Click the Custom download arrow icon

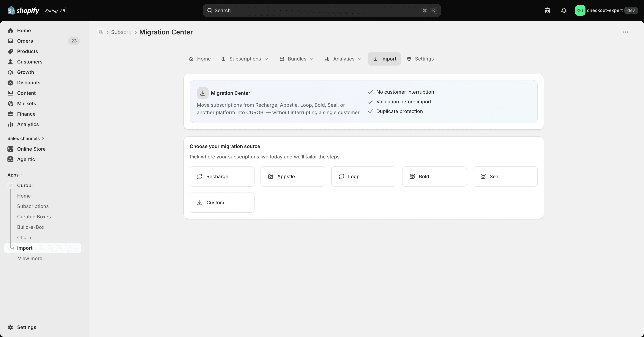200,203
